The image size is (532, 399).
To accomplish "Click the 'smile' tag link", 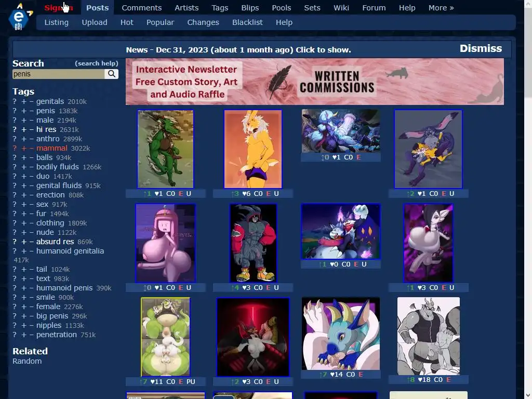I will [46, 297].
